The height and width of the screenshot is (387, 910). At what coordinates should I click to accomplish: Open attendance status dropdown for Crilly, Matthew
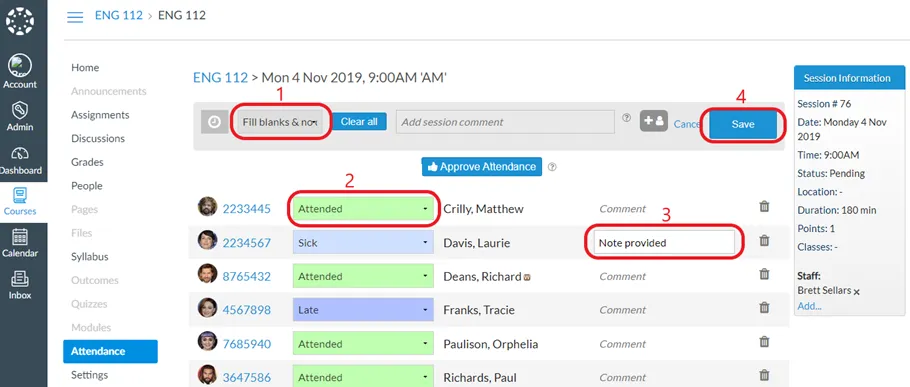pyautogui.click(x=363, y=209)
